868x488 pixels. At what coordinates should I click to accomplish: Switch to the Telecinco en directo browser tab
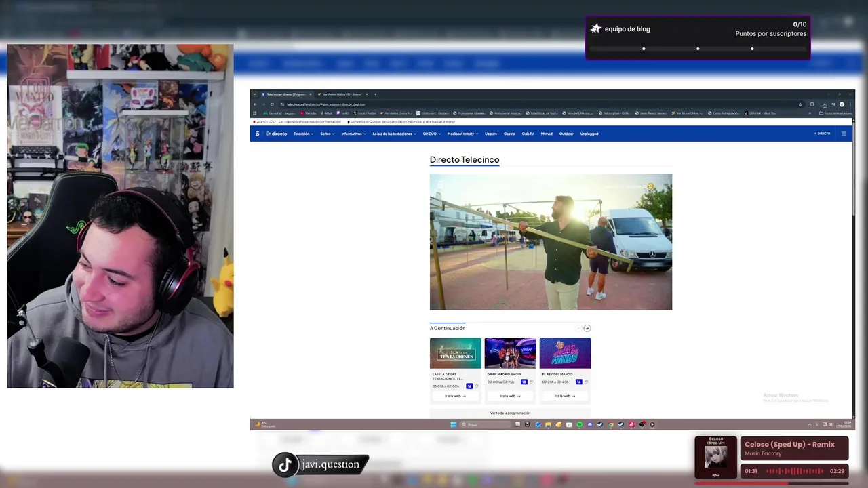point(287,94)
